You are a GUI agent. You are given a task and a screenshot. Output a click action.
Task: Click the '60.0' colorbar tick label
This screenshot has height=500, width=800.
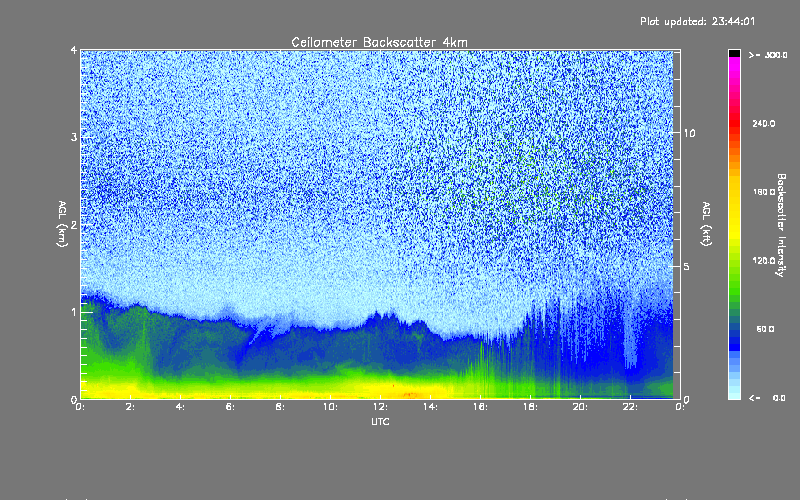click(765, 329)
